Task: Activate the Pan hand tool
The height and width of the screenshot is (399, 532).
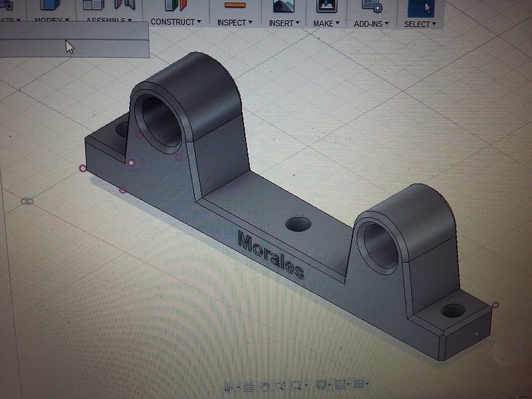Action: point(264,386)
